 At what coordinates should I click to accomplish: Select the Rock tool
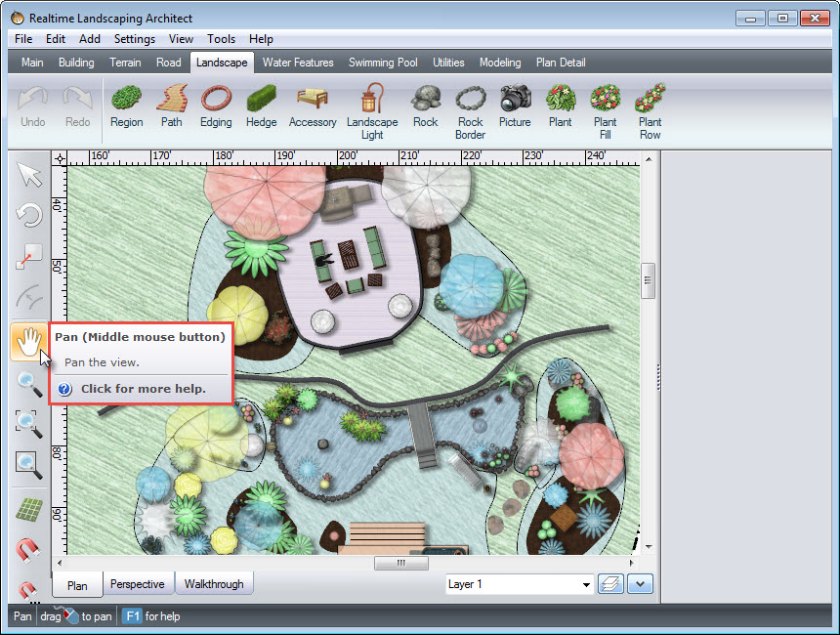pos(425,106)
